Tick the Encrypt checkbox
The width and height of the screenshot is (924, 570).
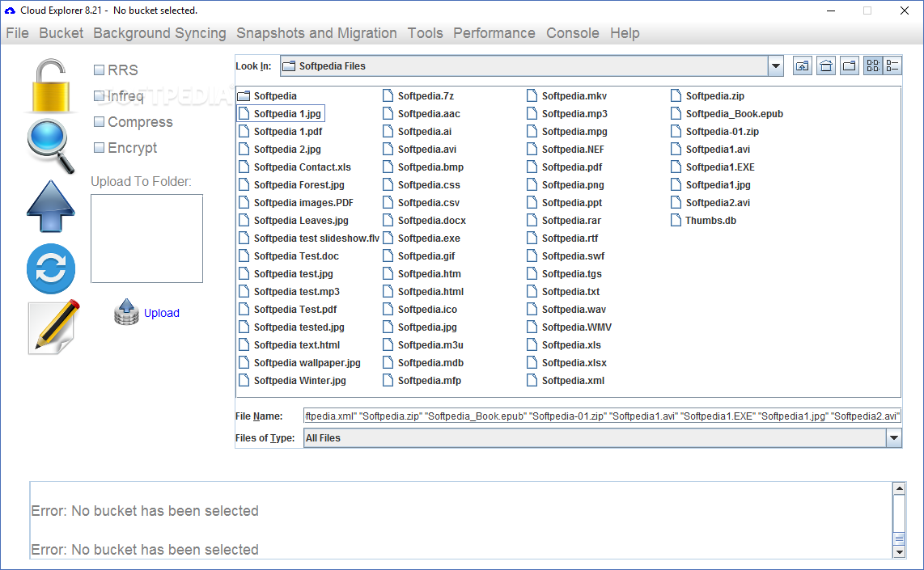pyautogui.click(x=99, y=148)
